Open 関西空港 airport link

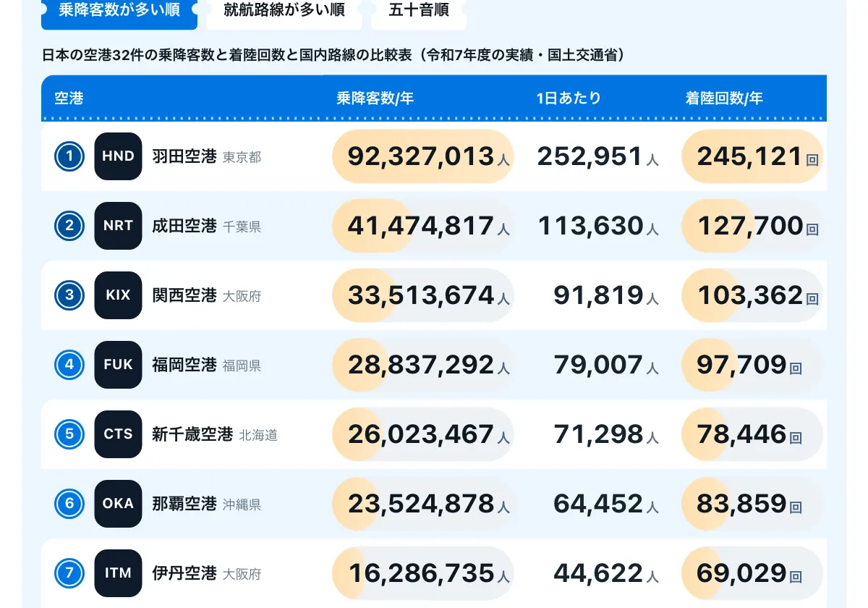click(x=184, y=295)
